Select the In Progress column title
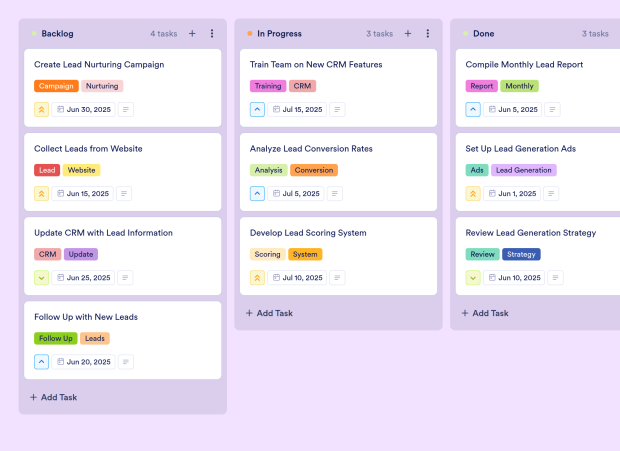Screen dimensions: 620x451 pos(279,34)
